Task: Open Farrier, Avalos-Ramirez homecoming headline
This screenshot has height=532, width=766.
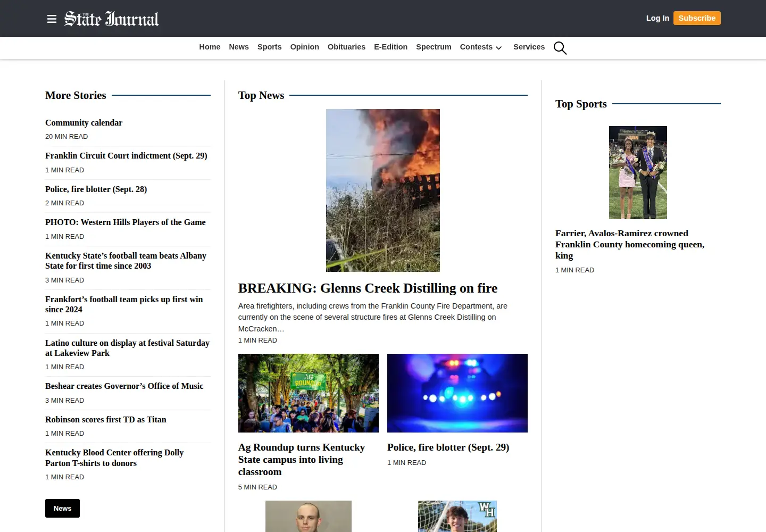Action: tap(630, 245)
